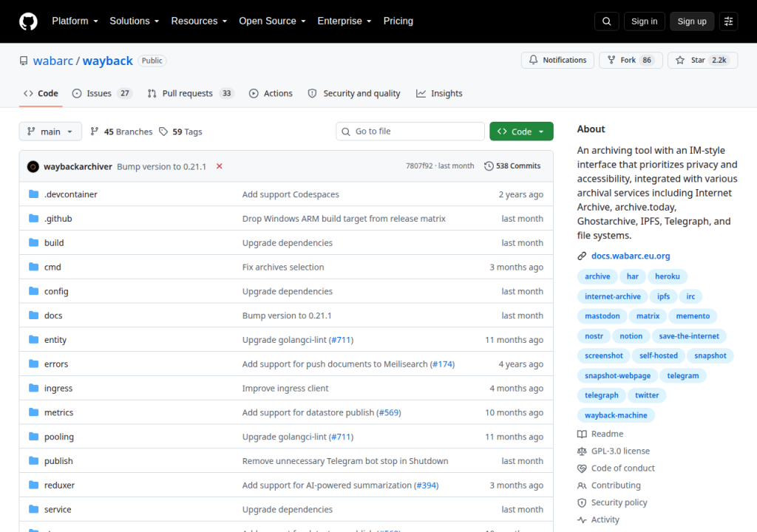Open the Actions tab

coord(271,94)
